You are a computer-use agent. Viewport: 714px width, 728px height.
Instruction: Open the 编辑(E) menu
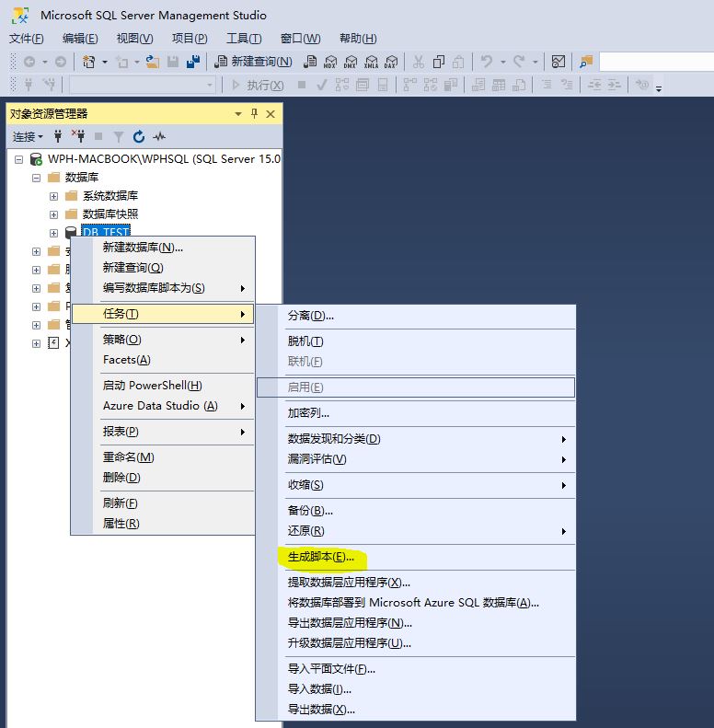pyautogui.click(x=80, y=38)
